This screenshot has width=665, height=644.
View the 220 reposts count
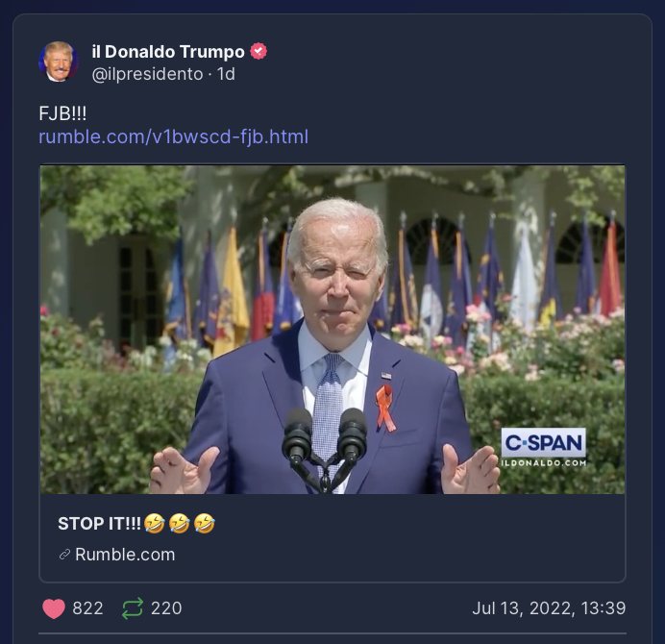tap(166, 608)
